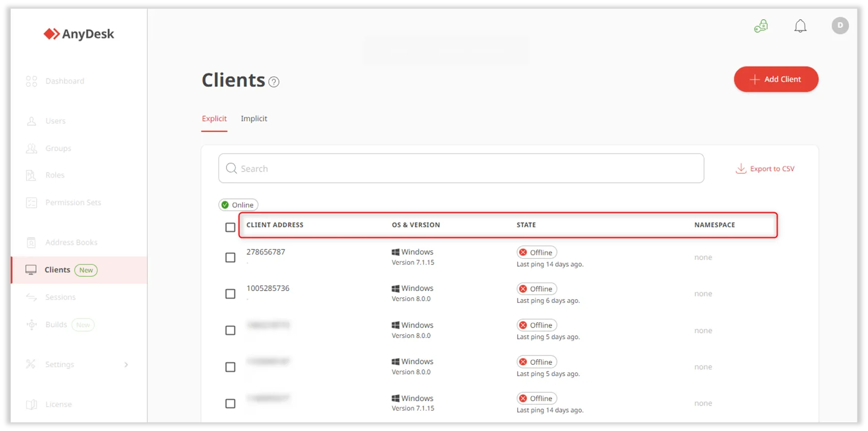Open Address Books in sidebar
Screen dimensions: 868x431
coord(71,242)
